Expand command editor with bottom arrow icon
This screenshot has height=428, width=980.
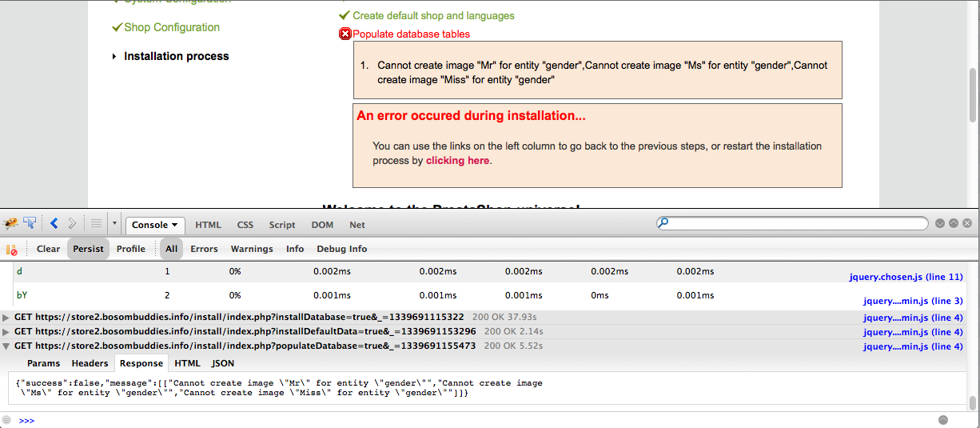tap(942, 420)
